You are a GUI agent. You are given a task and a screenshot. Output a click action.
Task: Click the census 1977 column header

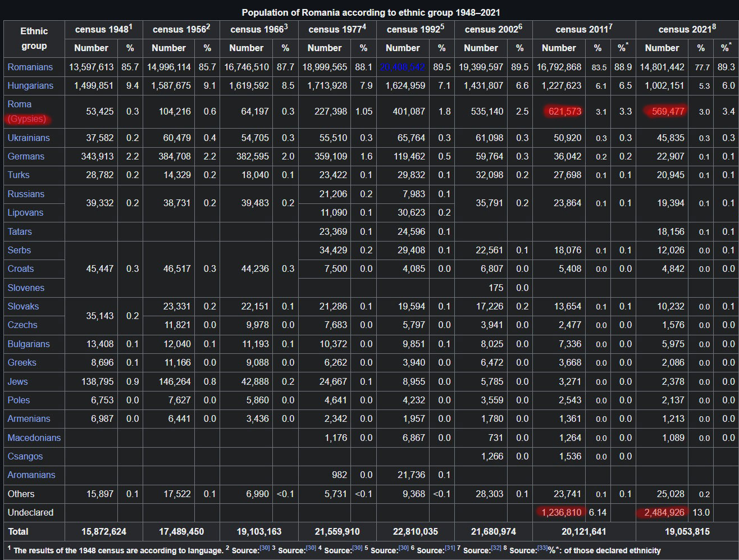[x=337, y=29]
